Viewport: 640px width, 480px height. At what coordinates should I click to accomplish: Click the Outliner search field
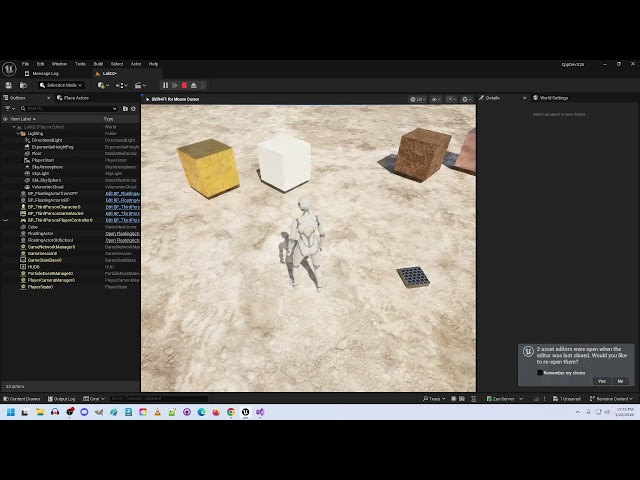click(x=69, y=109)
